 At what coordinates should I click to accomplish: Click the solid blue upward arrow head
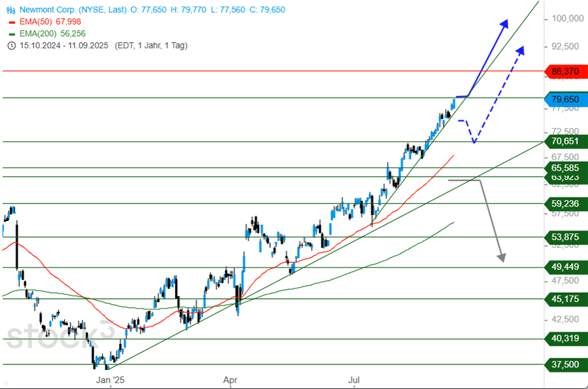tap(504, 24)
